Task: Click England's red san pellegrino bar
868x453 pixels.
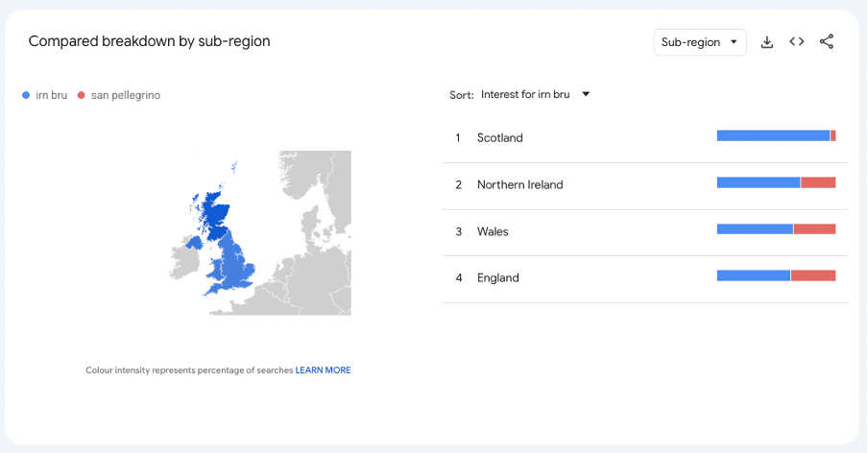Action: point(812,275)
